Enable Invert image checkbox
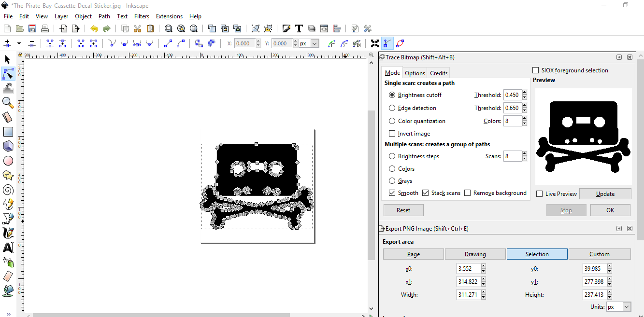Screen dimensions: 644x317 (x=392, y=134)
